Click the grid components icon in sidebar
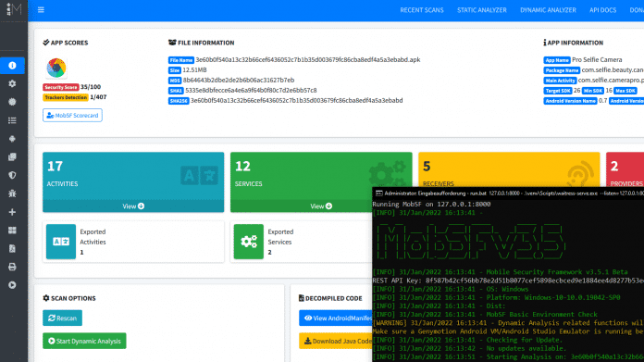Image resolution: width=644 pixels, height=362 pixels. [12, 231]
